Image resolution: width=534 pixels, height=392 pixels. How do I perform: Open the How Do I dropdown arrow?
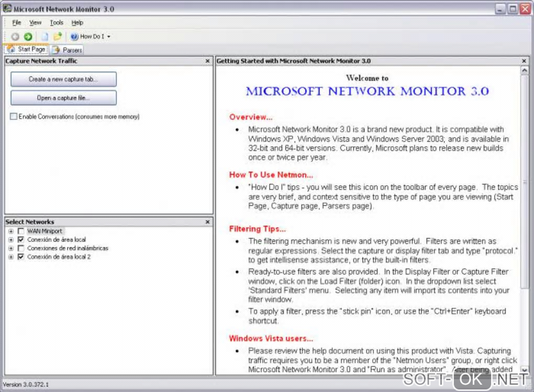[109, 37]
